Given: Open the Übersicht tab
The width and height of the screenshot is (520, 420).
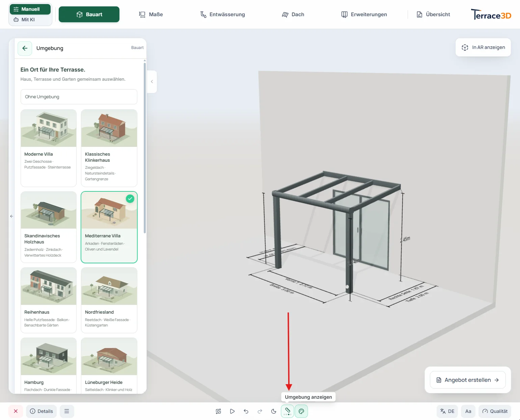Looking at the screenshot, I should 433,15.
